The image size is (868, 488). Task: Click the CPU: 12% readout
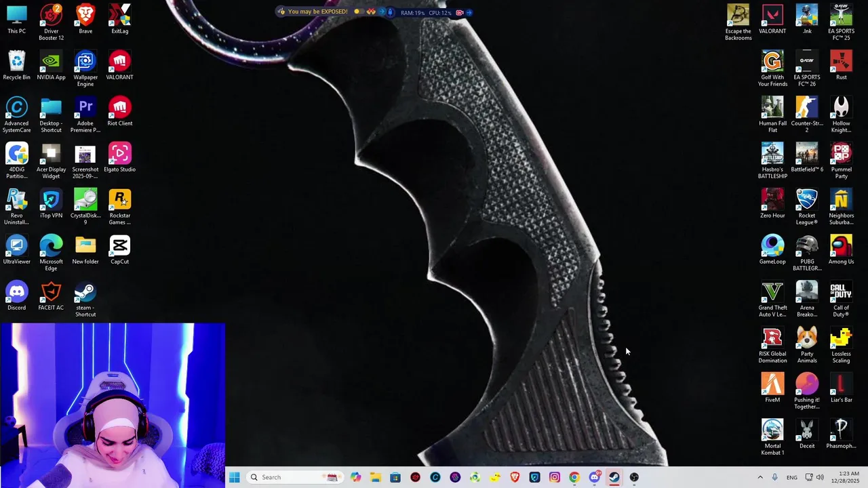(439, 12)
